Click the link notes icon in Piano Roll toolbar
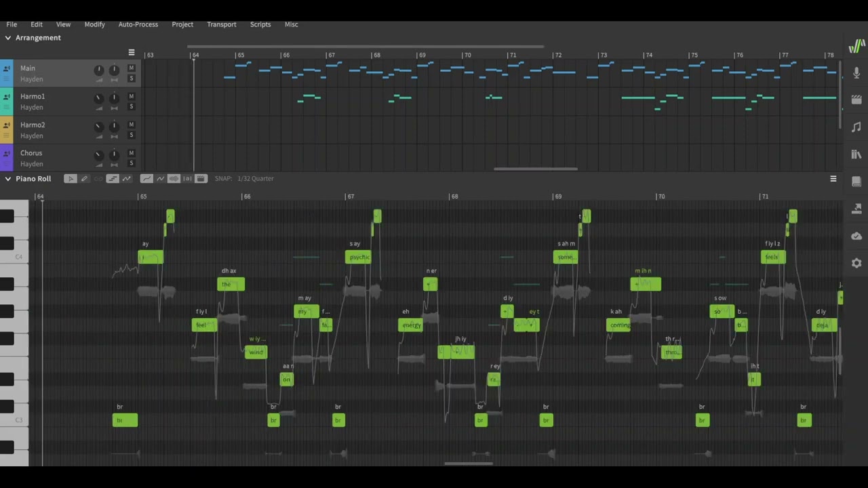Screen dimensions: 868x488 [98, 178]
